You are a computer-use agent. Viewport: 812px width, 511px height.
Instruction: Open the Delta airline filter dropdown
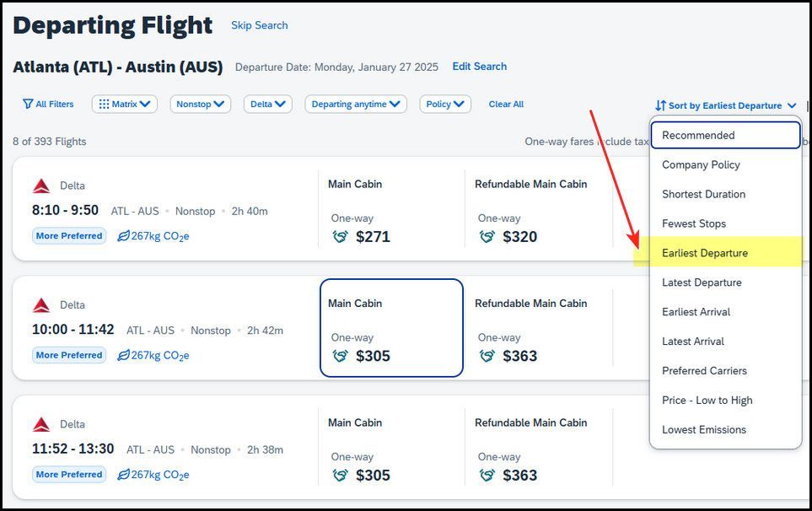tap(268, 104)
